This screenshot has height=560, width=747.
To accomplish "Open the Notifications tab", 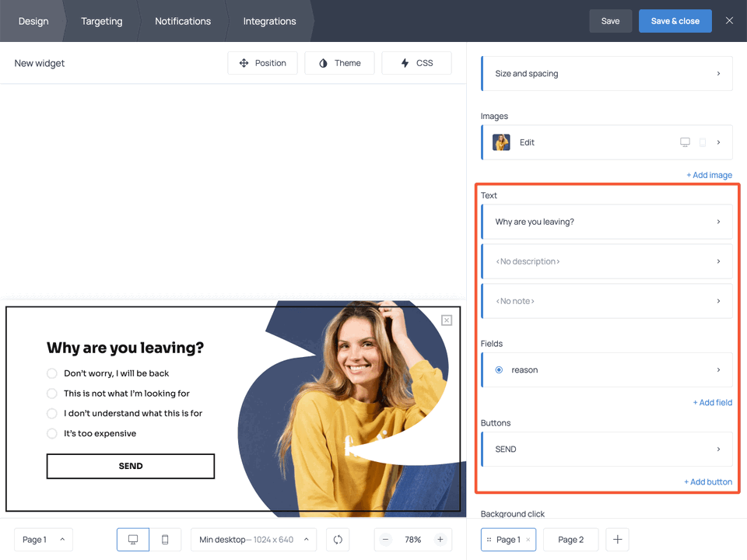I will click(182, 21).
